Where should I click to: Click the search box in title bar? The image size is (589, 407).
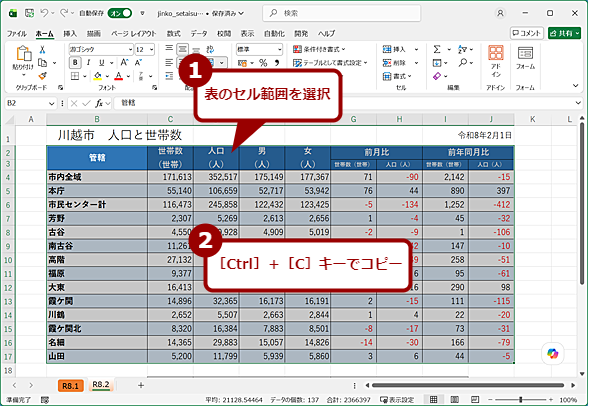(x=341, y=13)
